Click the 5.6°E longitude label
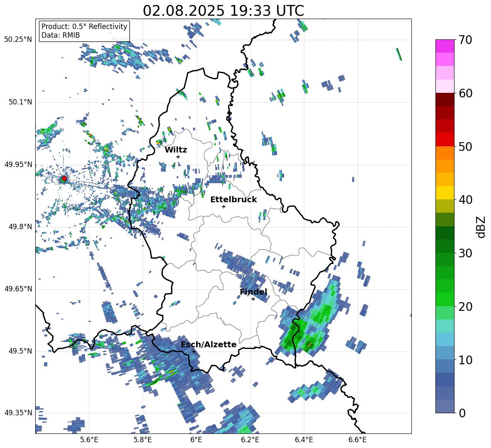Viewport: 491px width, 448px height. (89, 440)
